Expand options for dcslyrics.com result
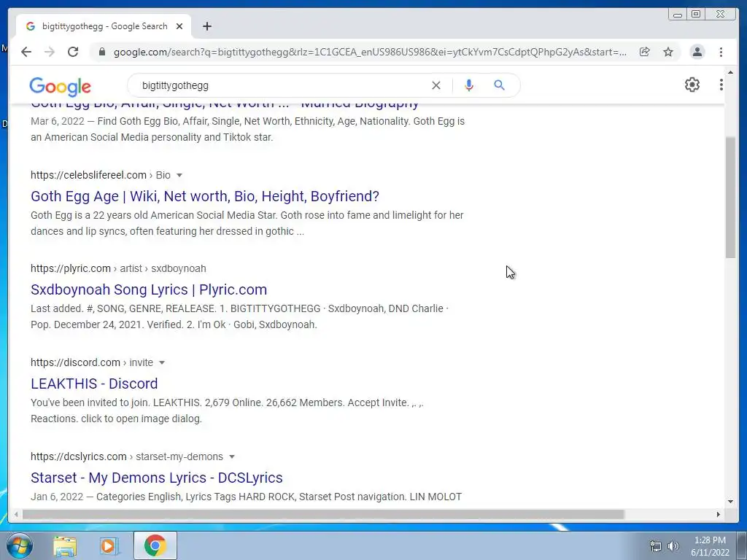This screenshot has height=560, width=747. [x=232, y=456]
